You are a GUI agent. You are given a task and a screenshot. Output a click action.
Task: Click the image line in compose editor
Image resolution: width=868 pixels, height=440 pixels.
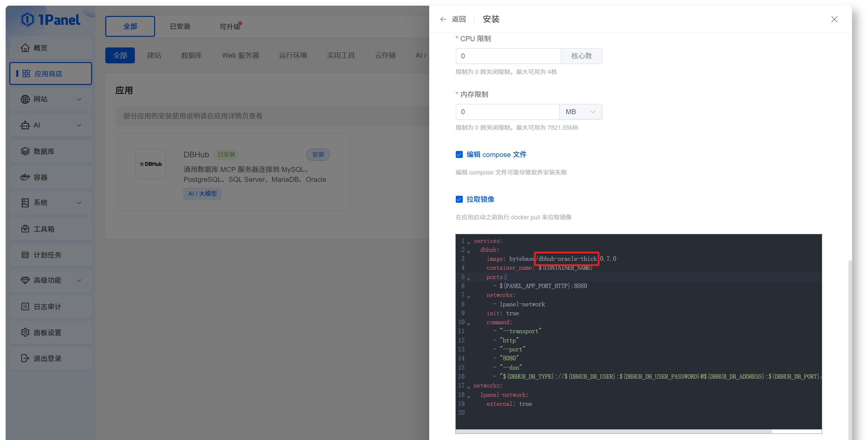click(551, 259)
